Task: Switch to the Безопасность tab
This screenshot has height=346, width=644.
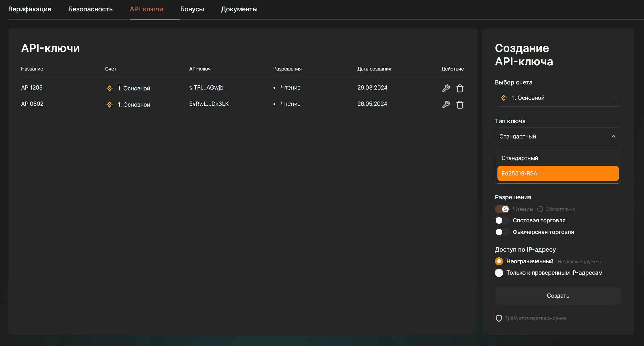Action: coord(90,9)
